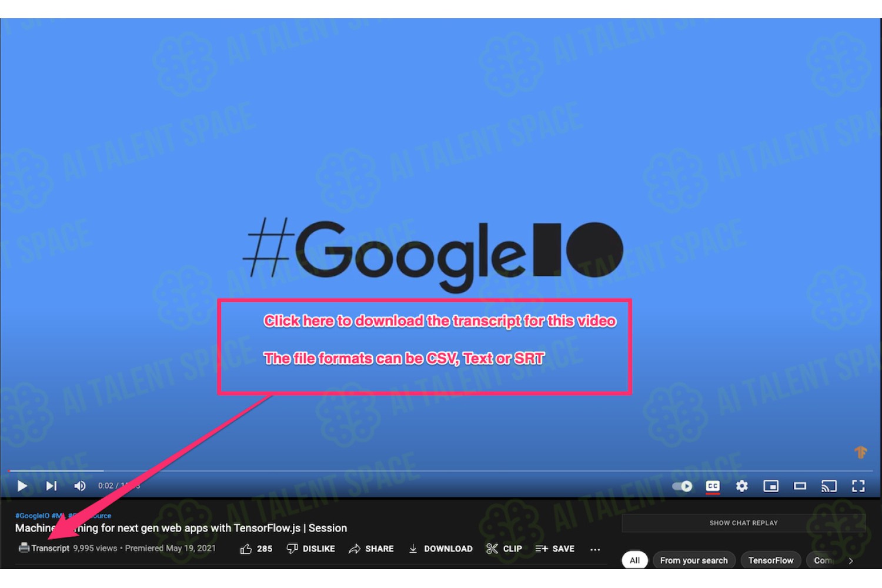This screenshot has height=588, width=882.
Task: Enable miniplayer mode
Action: tap(771, 486)
